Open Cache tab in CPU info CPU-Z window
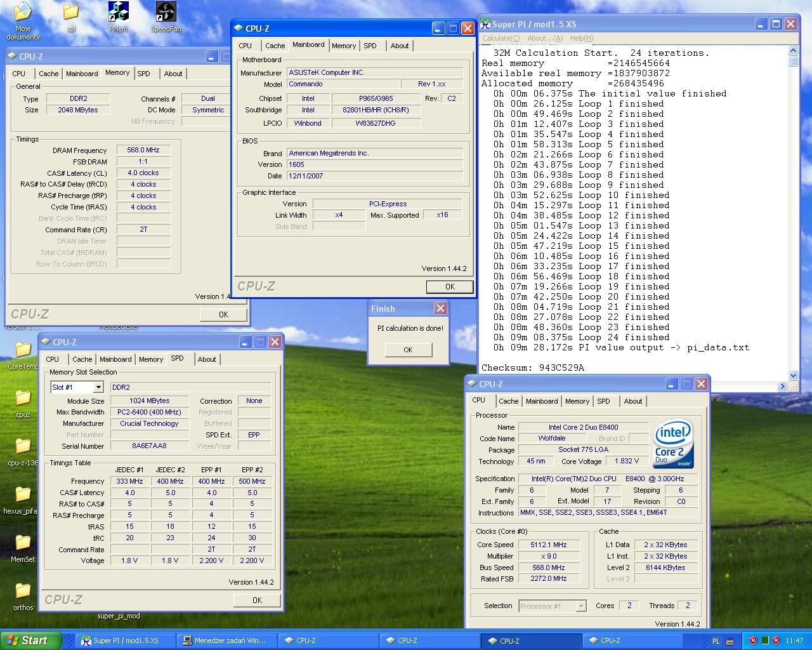 pos(508,401)
